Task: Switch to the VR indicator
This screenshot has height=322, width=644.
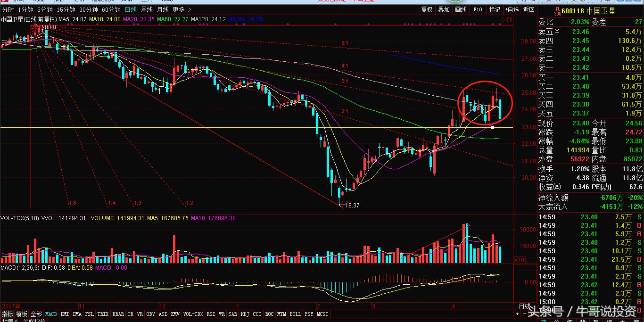Action: coord(140,314)
